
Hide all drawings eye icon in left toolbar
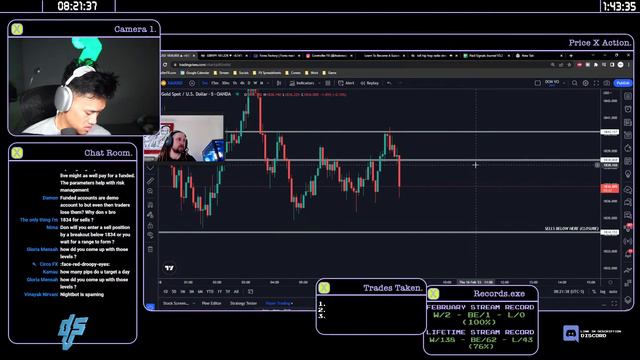[151, 235]
